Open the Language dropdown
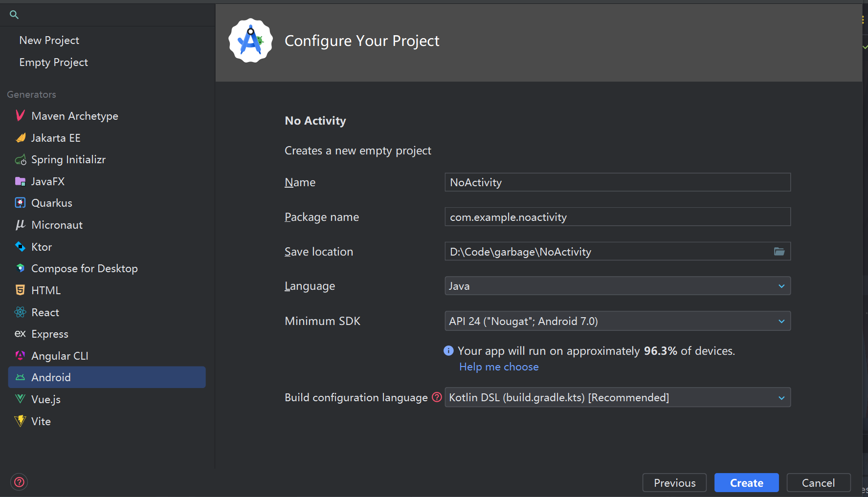 pyautogui.click(x=618, y=286)
